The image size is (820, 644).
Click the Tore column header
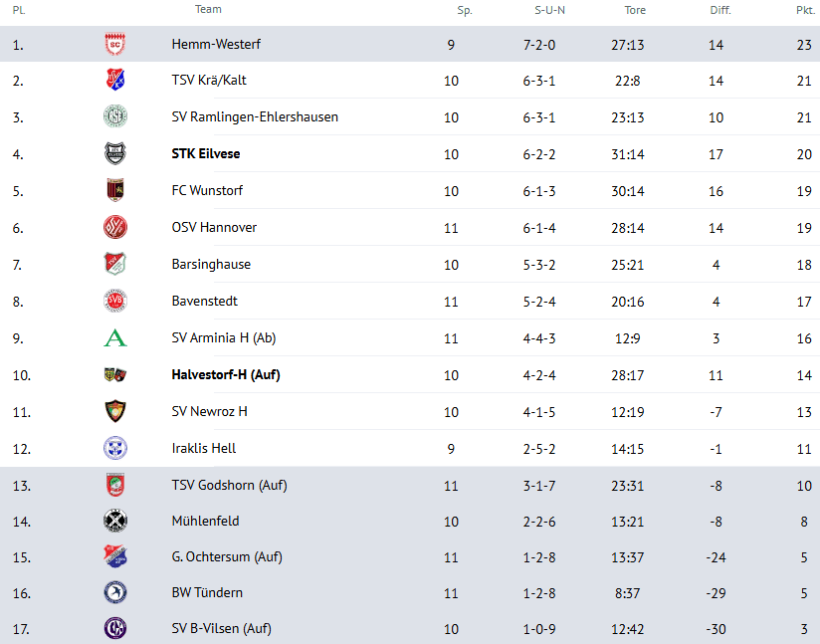[635, 10]
